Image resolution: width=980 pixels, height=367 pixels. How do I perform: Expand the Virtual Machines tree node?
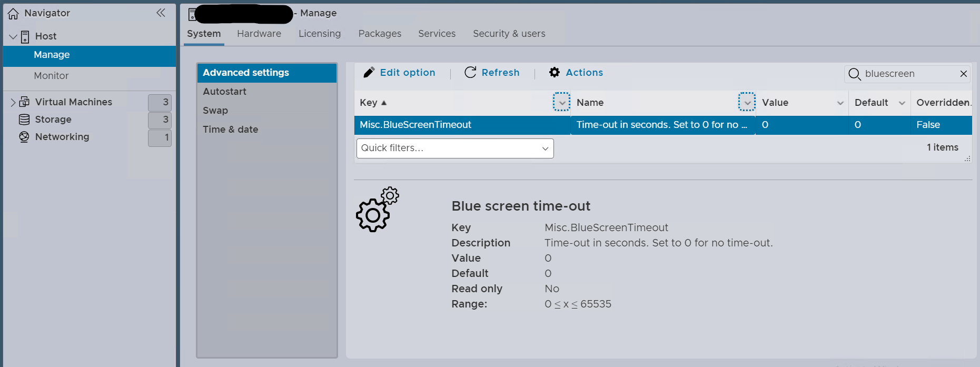pos(13,102)
